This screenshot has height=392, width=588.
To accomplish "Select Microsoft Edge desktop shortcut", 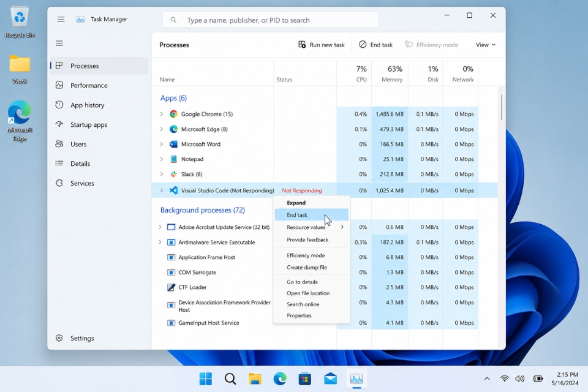I will click(x=20, y=121).
